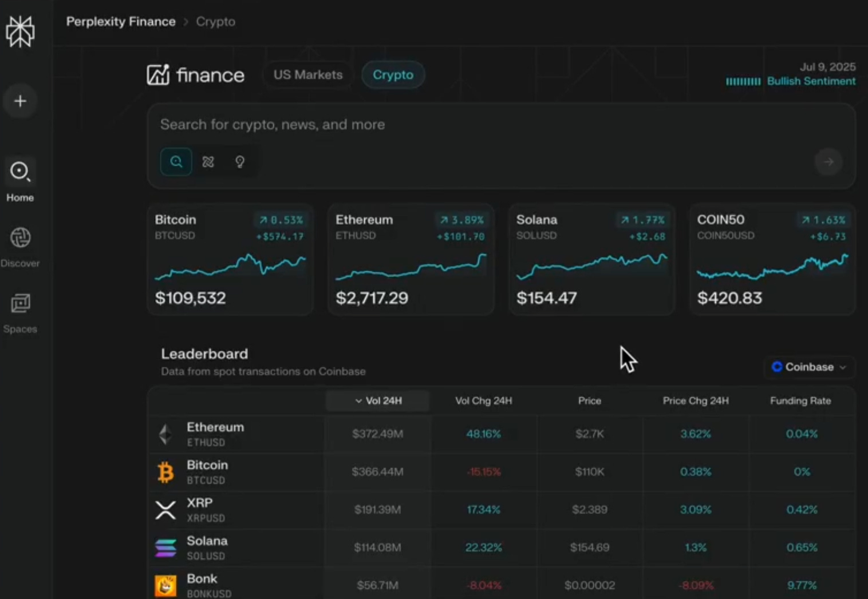This screenshot has width=868, height=599.
Task: Open the Coinbase exchange dropdown
Action: pyautogui.click(x=808, y=367)
